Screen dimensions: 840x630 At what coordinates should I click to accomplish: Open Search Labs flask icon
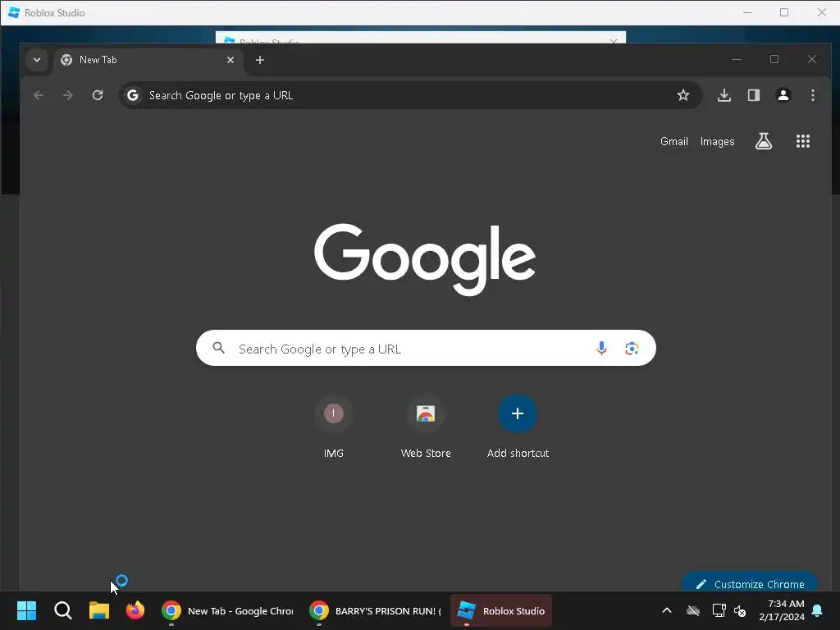point(764,141)
